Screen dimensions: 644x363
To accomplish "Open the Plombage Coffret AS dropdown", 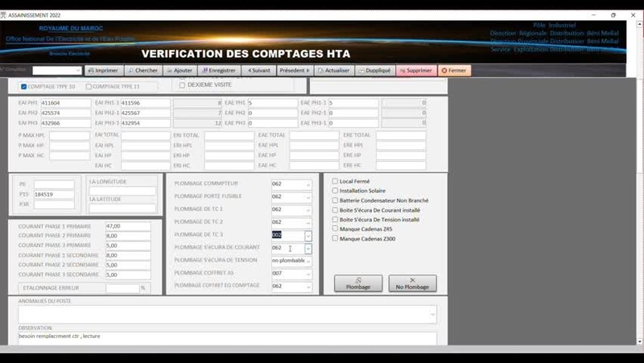I will tap(308, 274).
